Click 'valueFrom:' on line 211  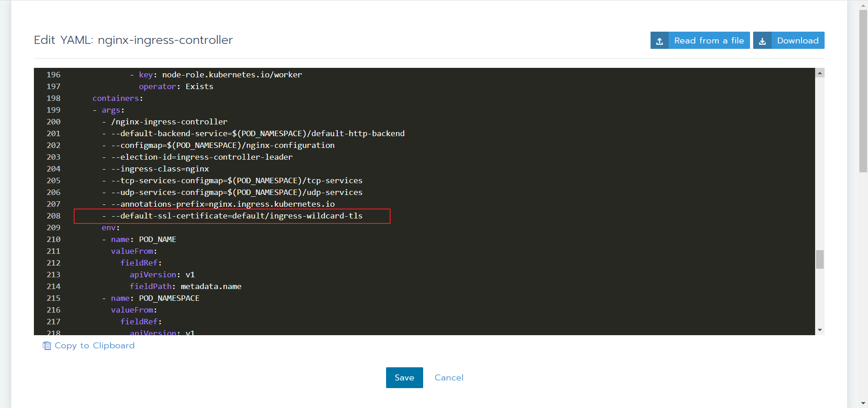[x=134, y=251]
